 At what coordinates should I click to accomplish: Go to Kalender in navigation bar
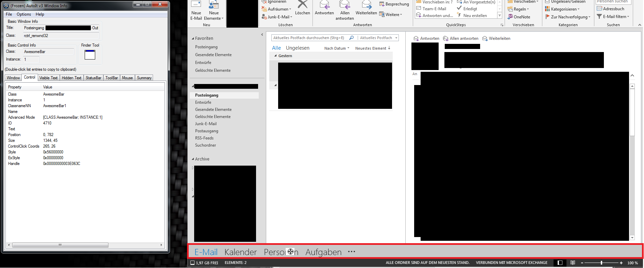[240, 252]
